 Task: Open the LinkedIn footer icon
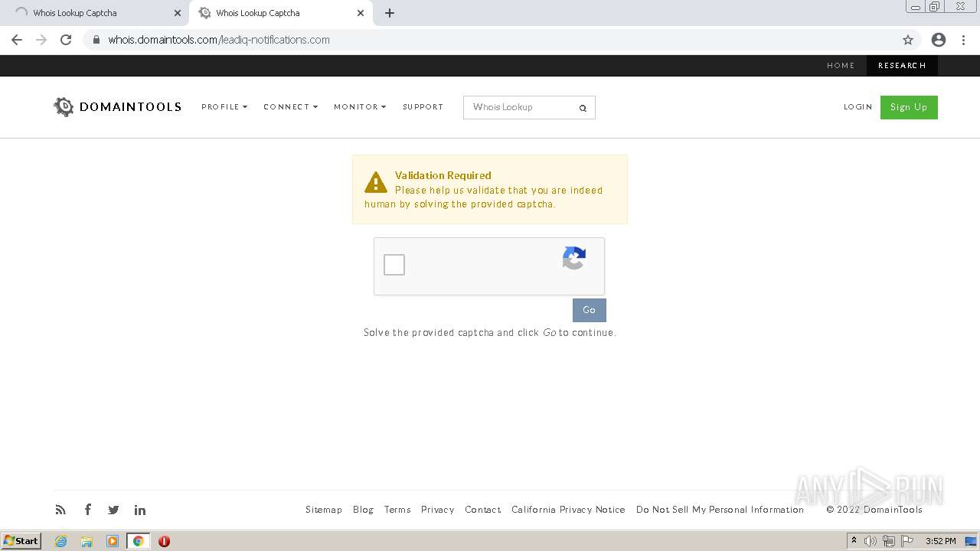click(140, 510)
